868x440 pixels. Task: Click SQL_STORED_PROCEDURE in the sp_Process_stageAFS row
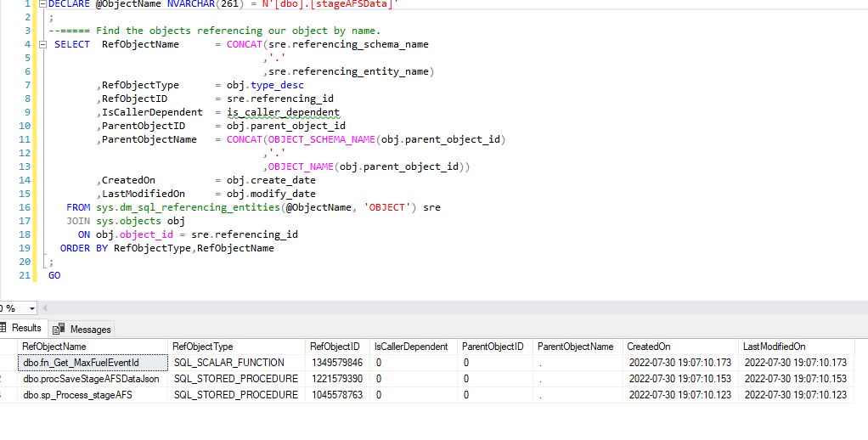coord(237,395)
